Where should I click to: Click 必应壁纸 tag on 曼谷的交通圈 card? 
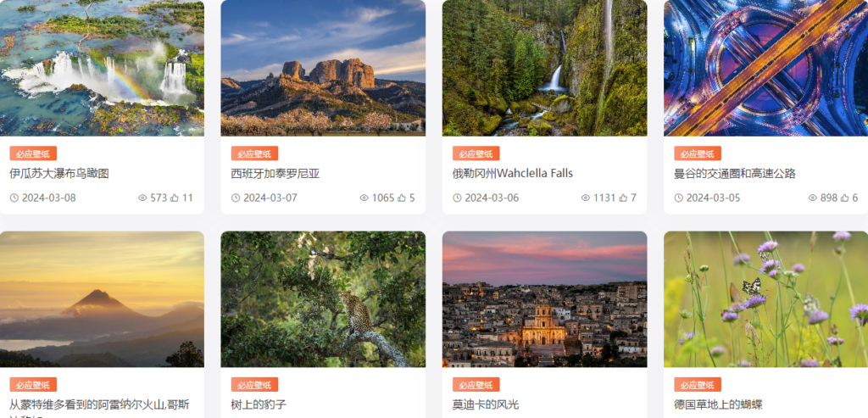(x=698, y=153)
